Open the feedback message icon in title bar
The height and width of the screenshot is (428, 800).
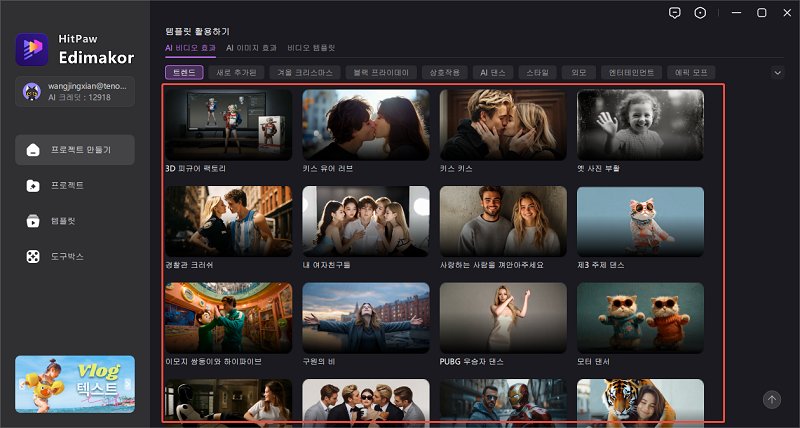pos(674,13)
